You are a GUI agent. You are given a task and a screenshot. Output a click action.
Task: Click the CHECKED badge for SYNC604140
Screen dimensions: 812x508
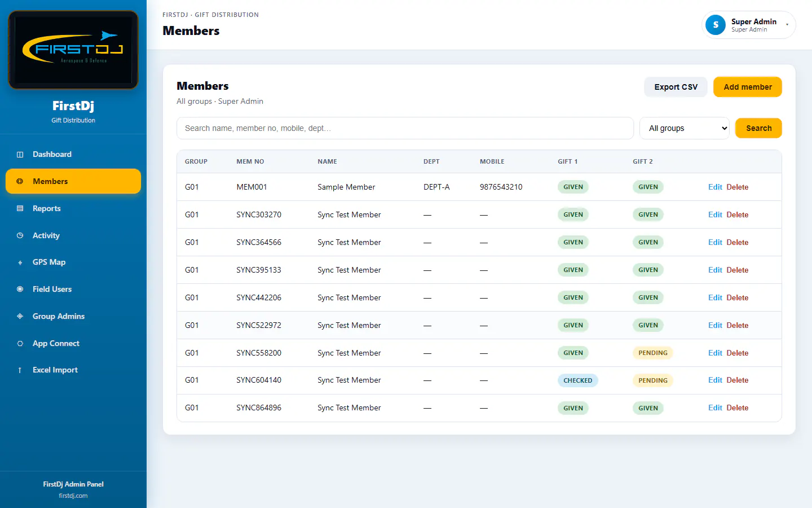577,380
